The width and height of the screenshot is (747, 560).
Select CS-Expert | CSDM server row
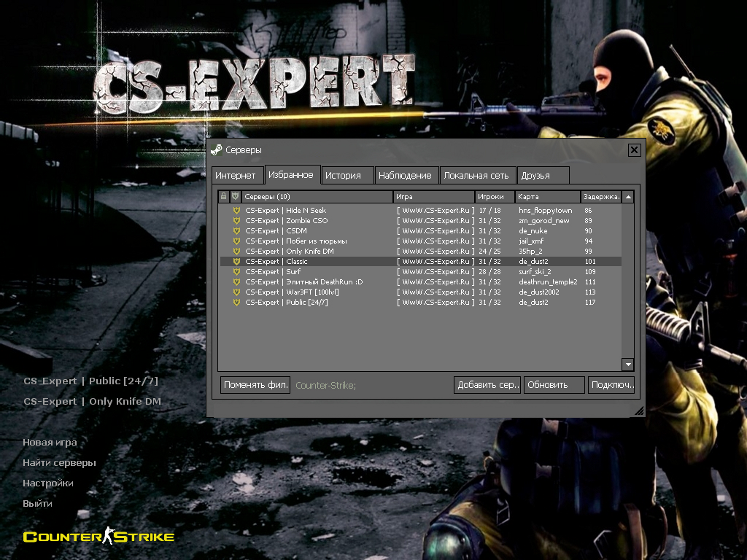coord(421,231)
